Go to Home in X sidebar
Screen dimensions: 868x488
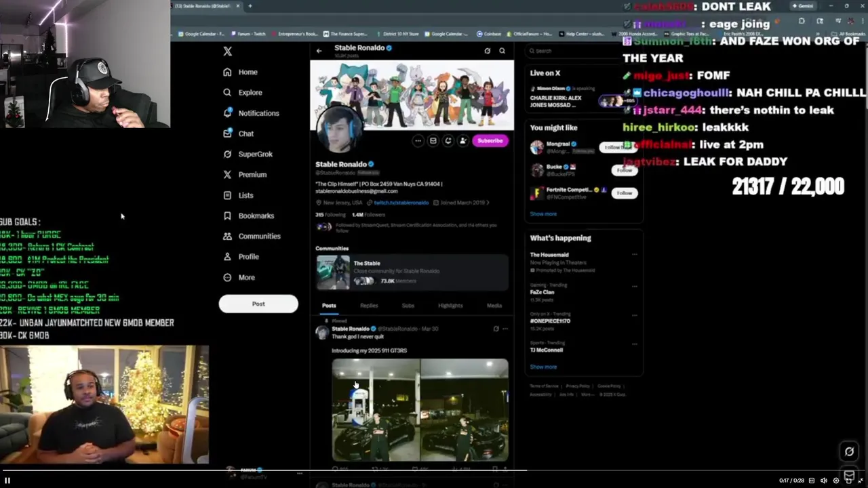coord(241,72)
